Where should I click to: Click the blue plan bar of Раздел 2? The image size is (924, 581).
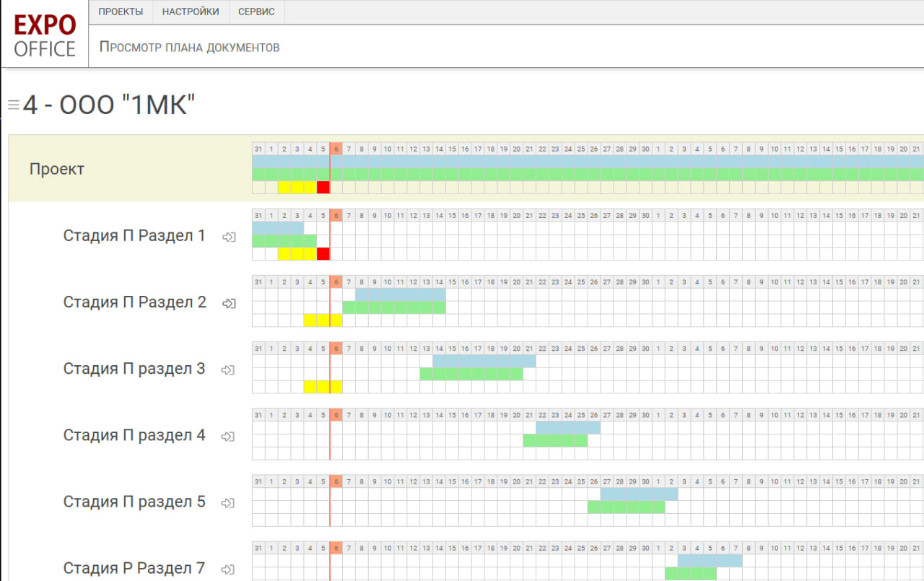click(400, 294)
